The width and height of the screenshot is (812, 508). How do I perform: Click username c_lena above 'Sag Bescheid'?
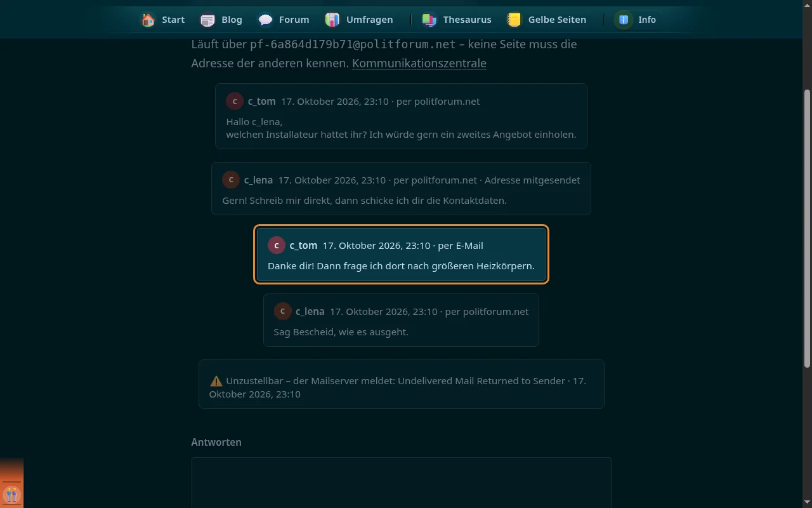coord(310,311)
